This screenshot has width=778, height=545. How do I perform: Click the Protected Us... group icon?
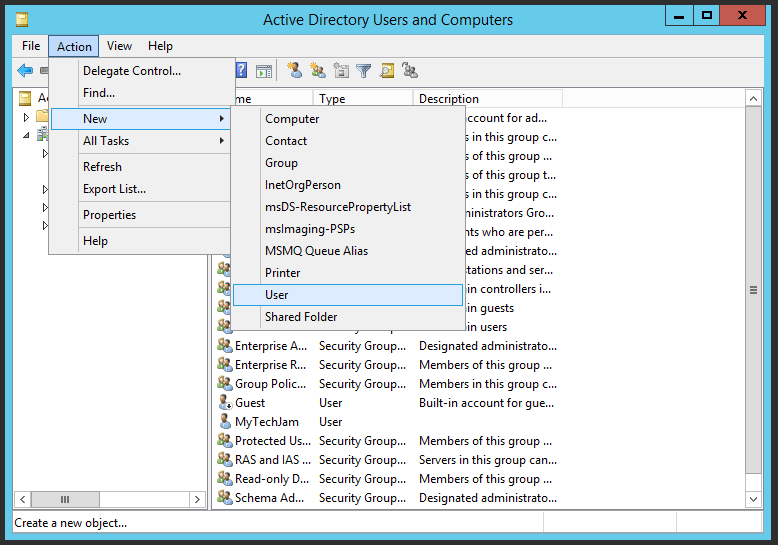pyautogui.click(x=225, y=440)
